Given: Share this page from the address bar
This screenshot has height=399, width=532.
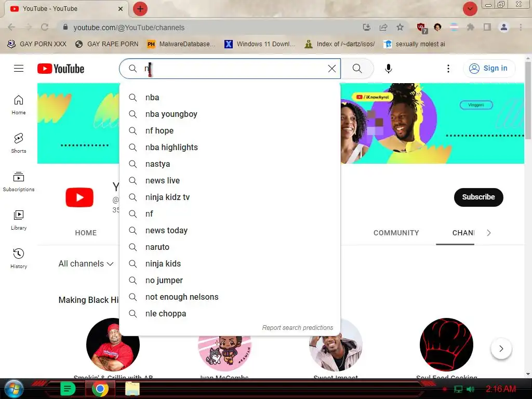Looking at the screenshot, I should (x=383, y=27).
